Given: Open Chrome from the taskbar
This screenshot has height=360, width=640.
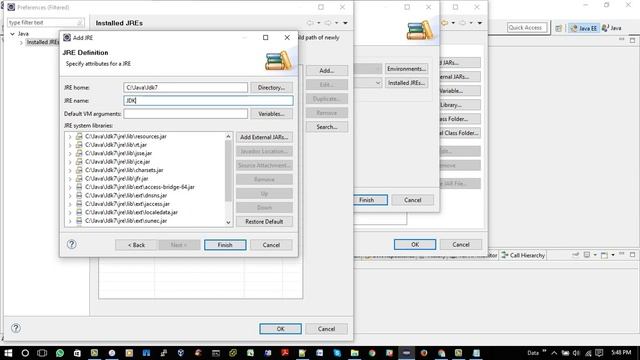Looking at the screenshot, I should 372,353.
